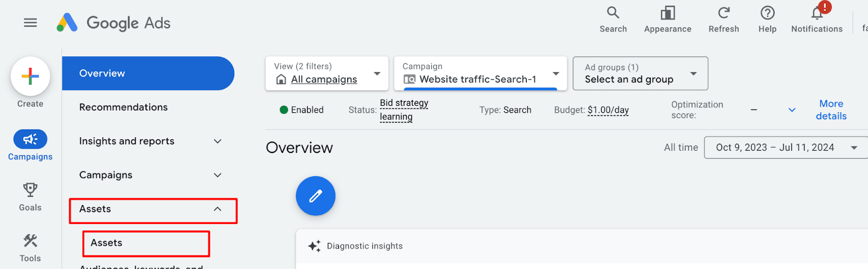
Task: Click the $1.00/day budget value
Action: (608, 110)
